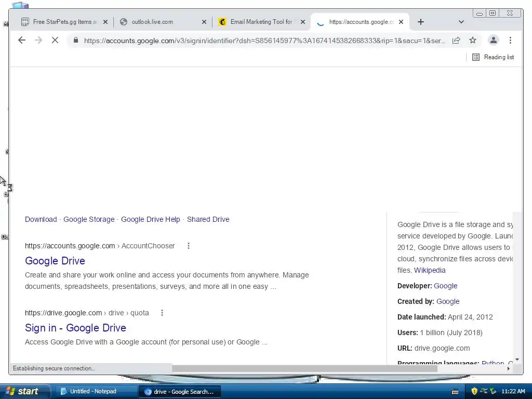
Task: Click the horizontal scrollbar thumb
Action: tap(304, 368)
